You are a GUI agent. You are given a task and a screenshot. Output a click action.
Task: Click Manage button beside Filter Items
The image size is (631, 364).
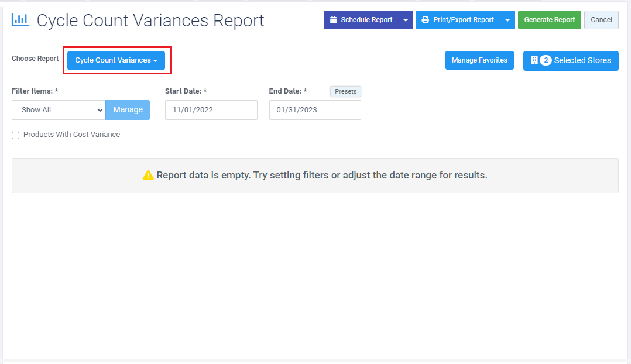[128, 110]
